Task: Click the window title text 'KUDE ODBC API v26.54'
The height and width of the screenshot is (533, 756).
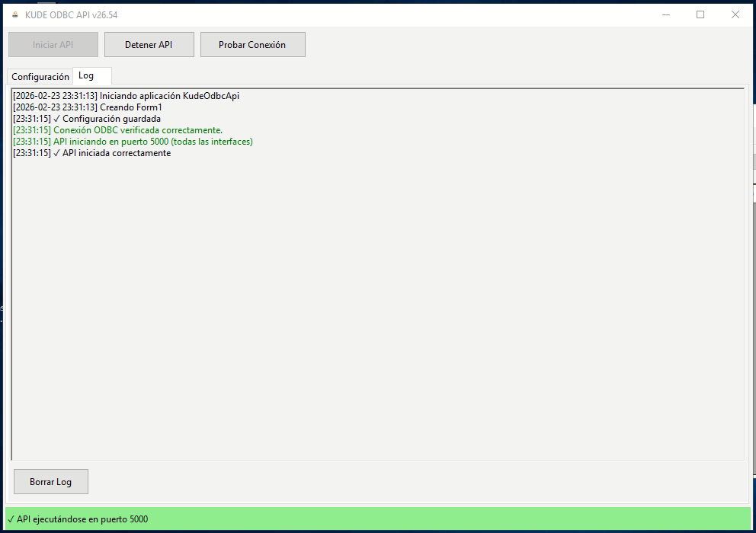Action: pos(72,15)
